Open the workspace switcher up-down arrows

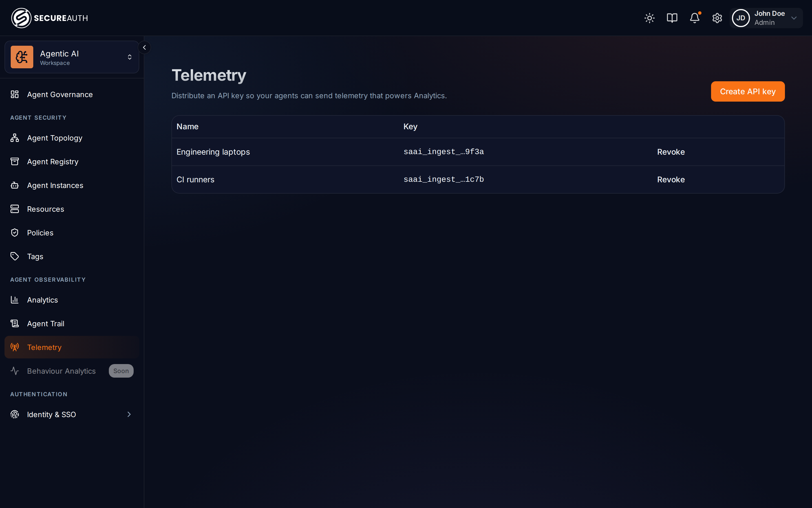click(x=129, y=57)
